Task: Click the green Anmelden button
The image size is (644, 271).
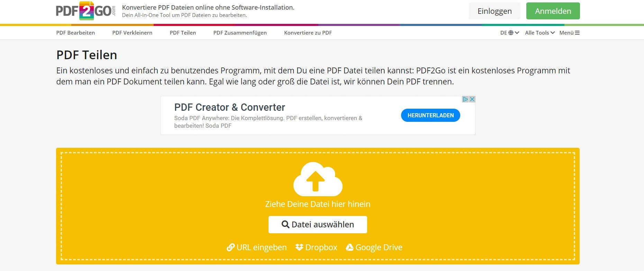Action: click(x=553, y=11)
